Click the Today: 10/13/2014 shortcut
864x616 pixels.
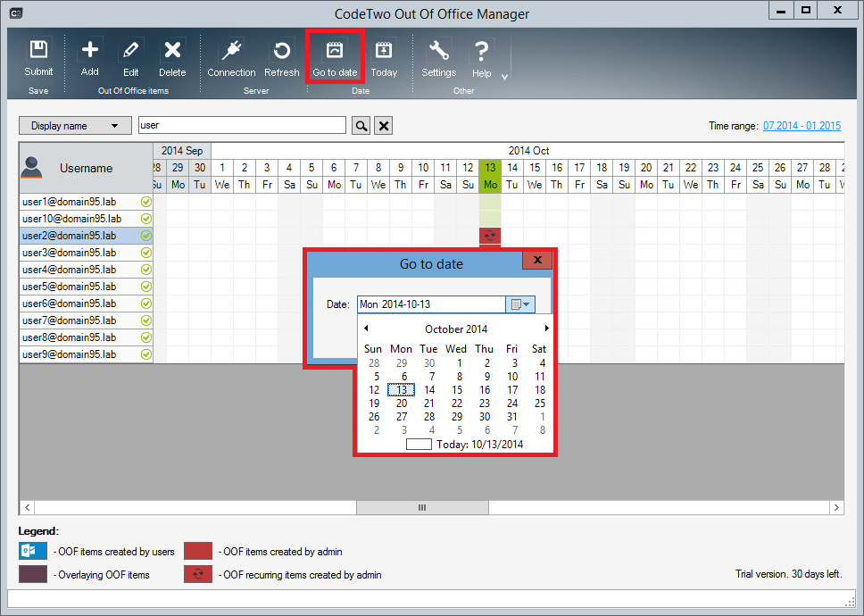(x=464, y=444)
